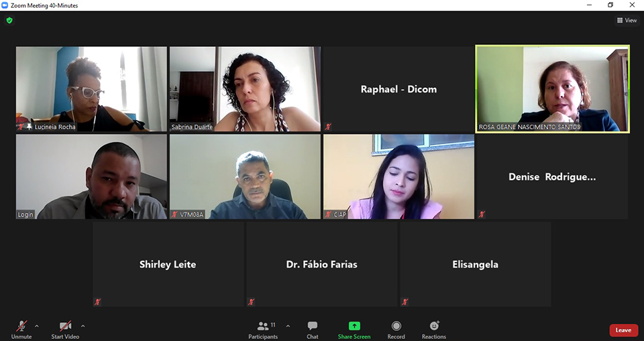This screenshot has height=341, width=644.
Task: Open the Chat panel
Action: click(312, 330)
